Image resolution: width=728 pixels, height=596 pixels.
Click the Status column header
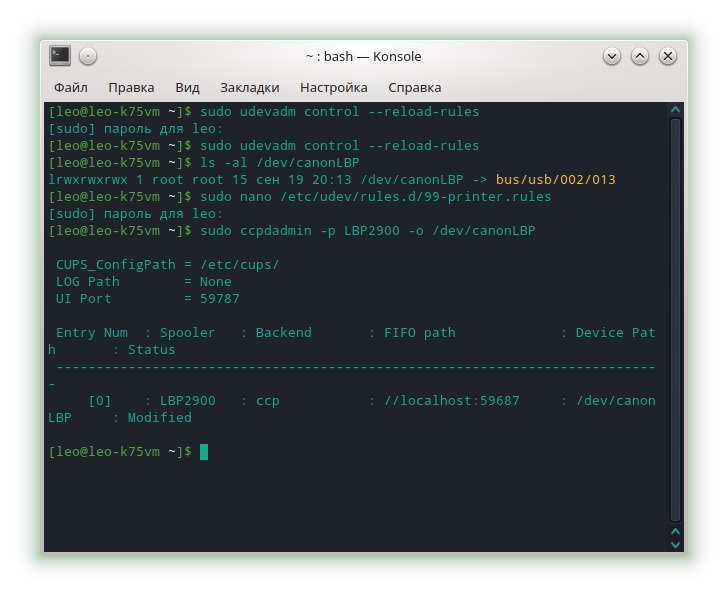click(151, 350)
